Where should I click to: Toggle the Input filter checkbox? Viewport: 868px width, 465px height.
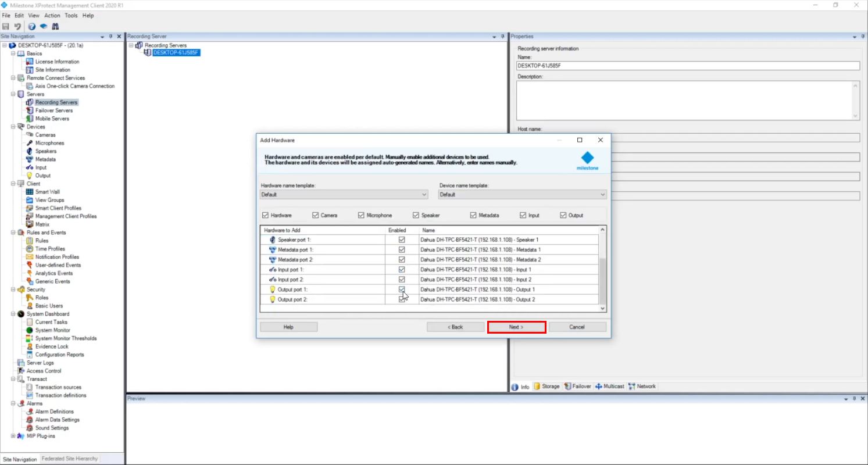(523, 215)
